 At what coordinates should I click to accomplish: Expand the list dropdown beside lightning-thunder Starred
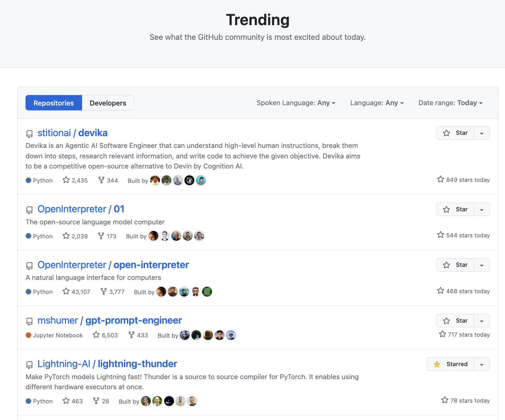[482, 364]
